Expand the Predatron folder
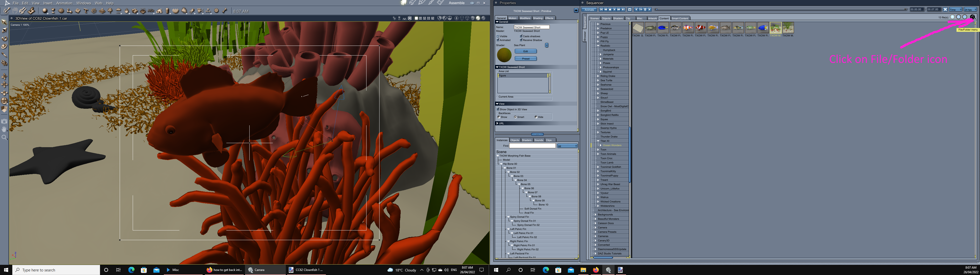 pos(598,29)
